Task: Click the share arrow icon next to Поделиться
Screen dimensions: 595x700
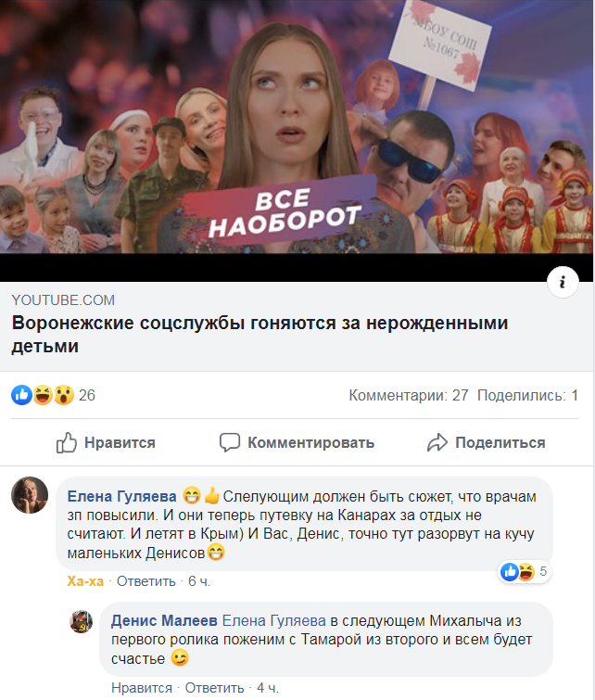Action: pyautogui.click(x=437, y=442)
